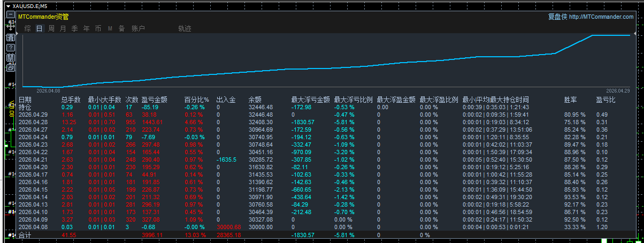
Task: Switch to the 月 monthly tab
Action: pyautogui.click(x=63, y=28)
